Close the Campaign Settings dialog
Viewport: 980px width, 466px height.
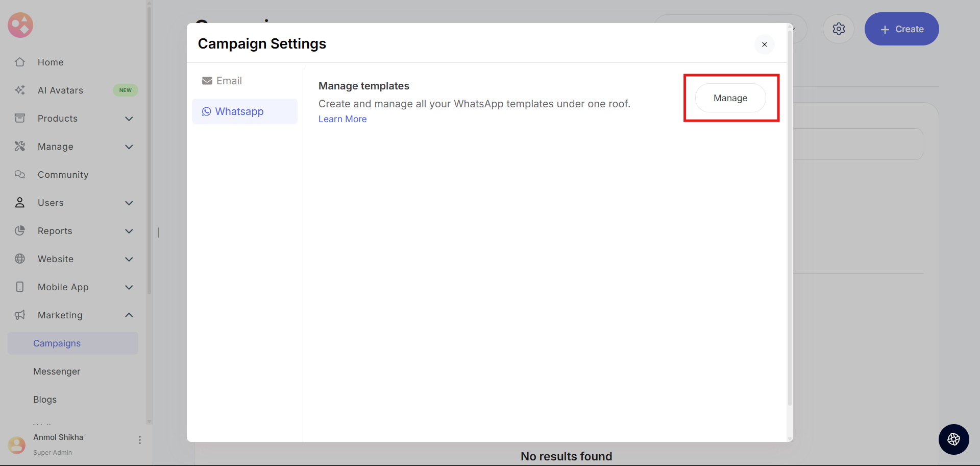[764, 44]
